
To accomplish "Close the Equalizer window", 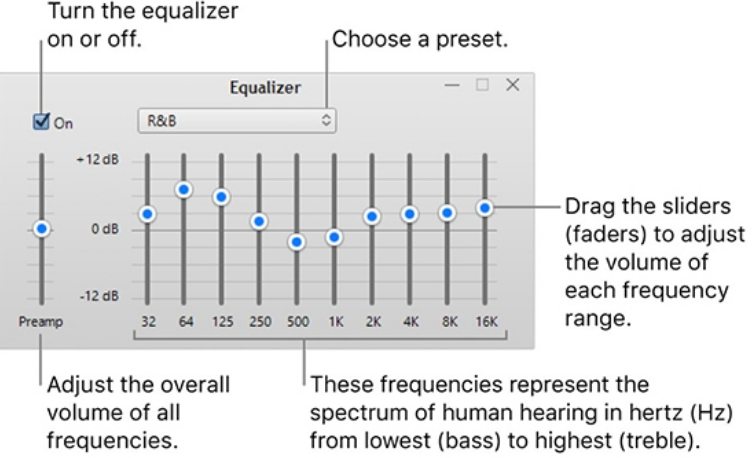I will pyautogui.click(x=512, y=86).
